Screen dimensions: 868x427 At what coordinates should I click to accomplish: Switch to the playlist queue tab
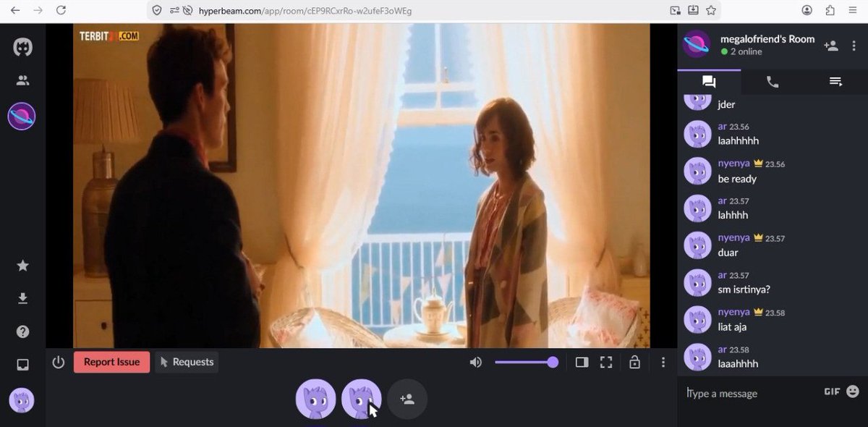tap(836, 82)
